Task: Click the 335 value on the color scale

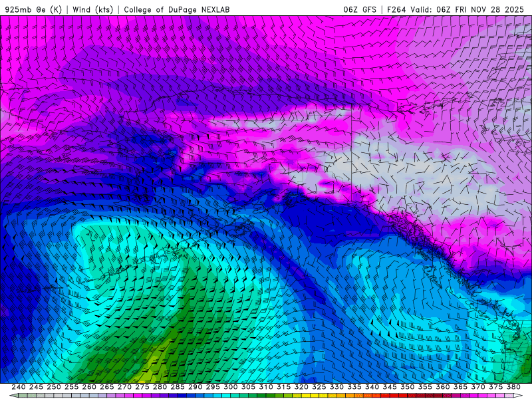Action: click(x=354, y=387)
